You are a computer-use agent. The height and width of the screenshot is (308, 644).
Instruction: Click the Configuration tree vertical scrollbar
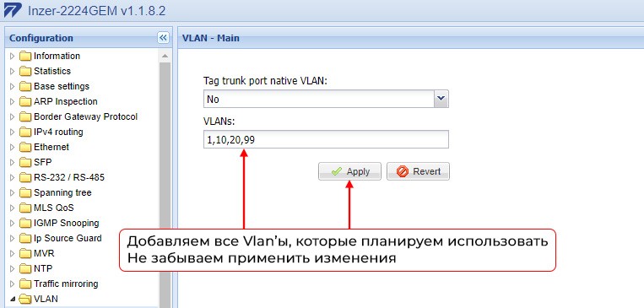(165, 185)
